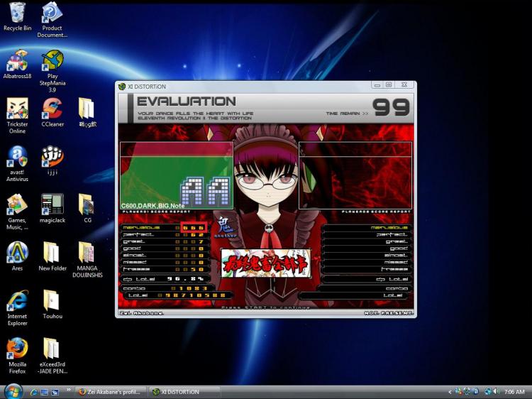
Task: Open the Recycle Bin
Action: [x=17, y=13]
